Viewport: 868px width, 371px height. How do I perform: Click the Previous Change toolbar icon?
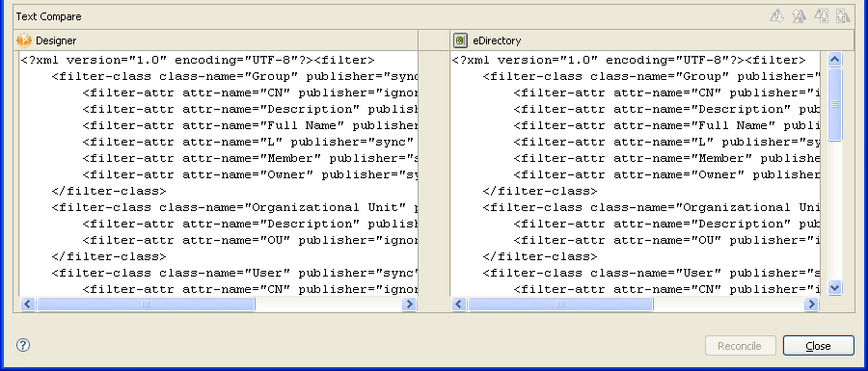click(843, 16)
